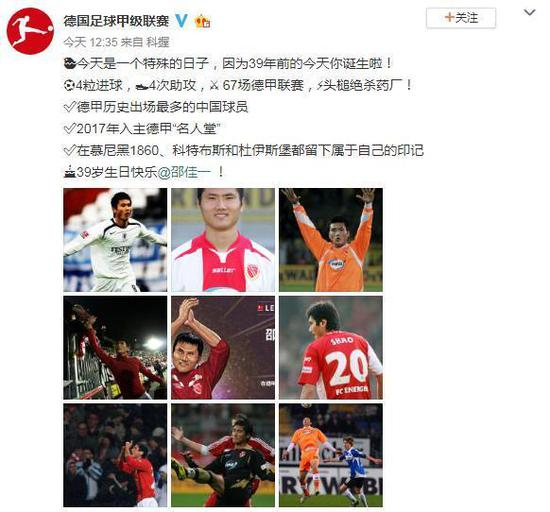Open photo of orange player heading ball
The image size is (550, 512).
pos(331,455)
